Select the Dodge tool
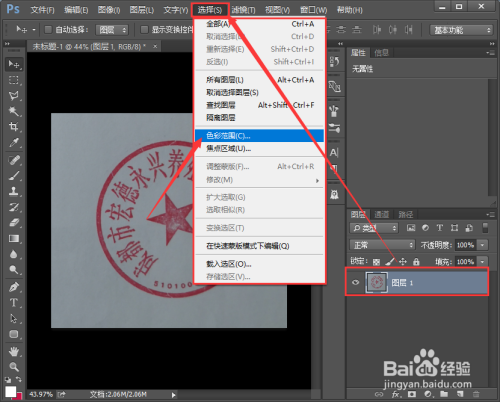This screenshot has width=500, height=402. click(14, 269)
